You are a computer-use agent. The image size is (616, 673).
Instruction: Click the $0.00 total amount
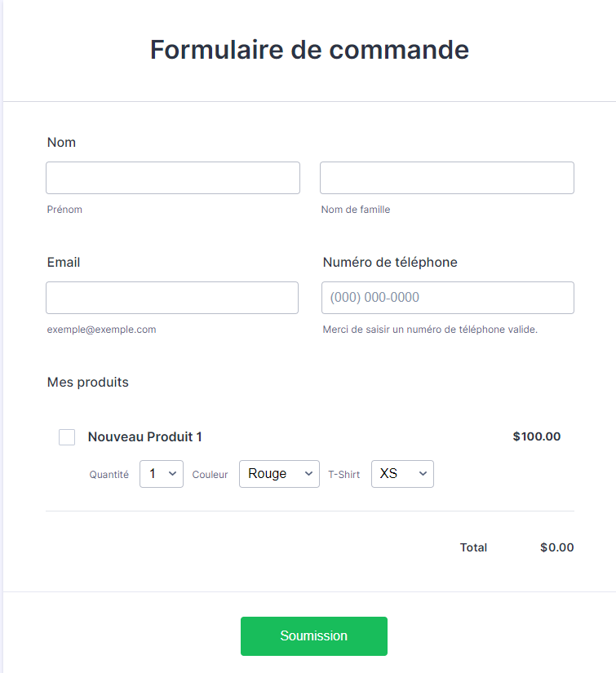(557, 547)
